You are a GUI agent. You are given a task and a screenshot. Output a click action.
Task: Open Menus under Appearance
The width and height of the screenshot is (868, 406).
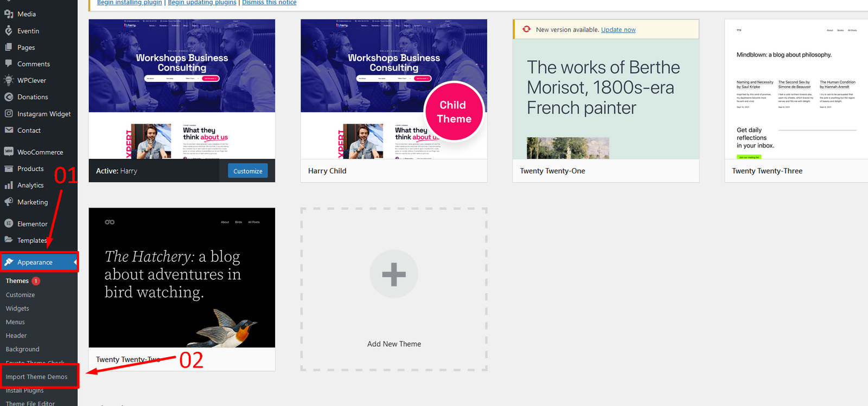point(15,322)
